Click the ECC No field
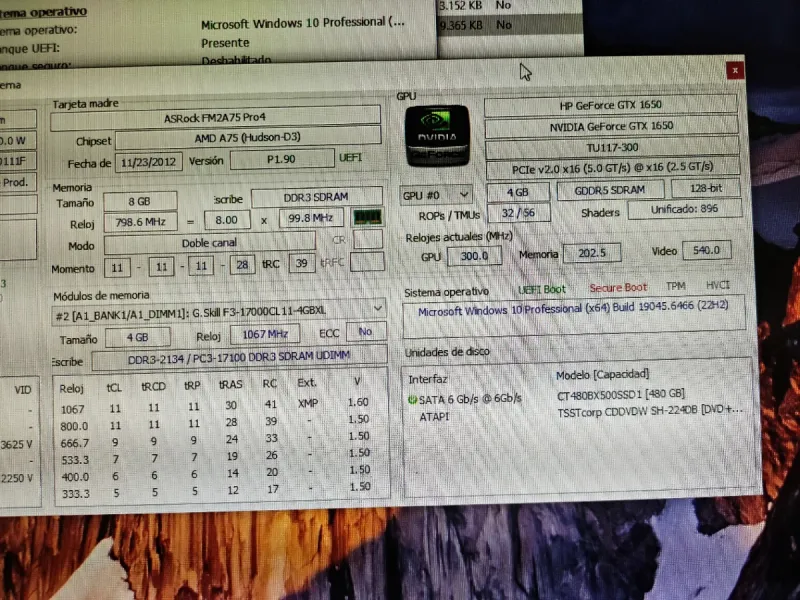Screen dimensions: 800x600 click(365, 332)
